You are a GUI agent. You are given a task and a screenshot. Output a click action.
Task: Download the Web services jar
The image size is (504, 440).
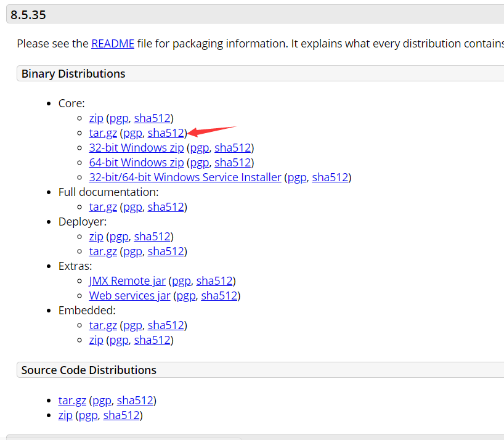[x=129, y=296]
